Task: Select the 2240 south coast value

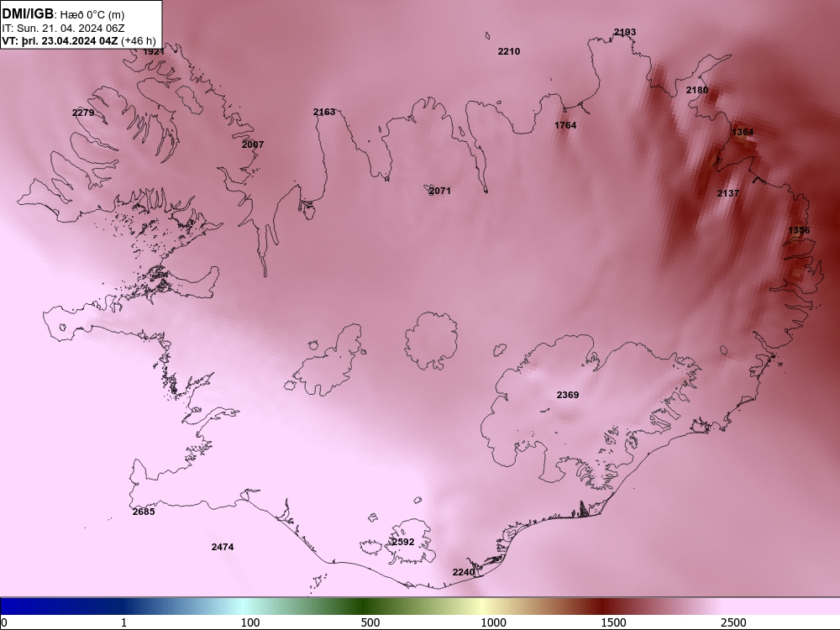Action: [464, 572]
